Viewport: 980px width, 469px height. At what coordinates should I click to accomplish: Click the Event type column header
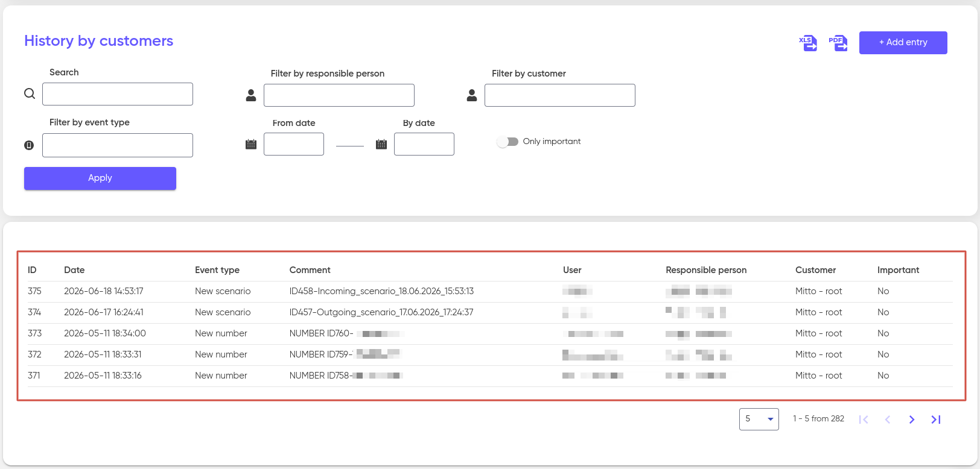(x=217, y=270)
